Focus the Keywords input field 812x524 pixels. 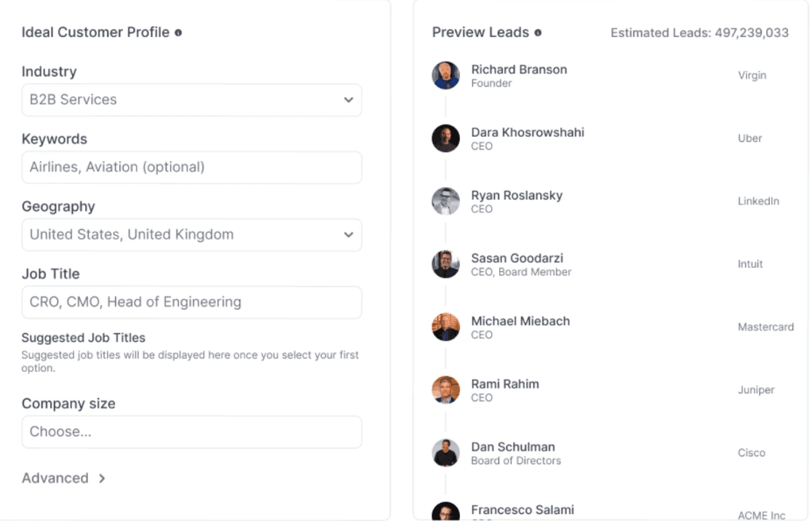[191, 167]
